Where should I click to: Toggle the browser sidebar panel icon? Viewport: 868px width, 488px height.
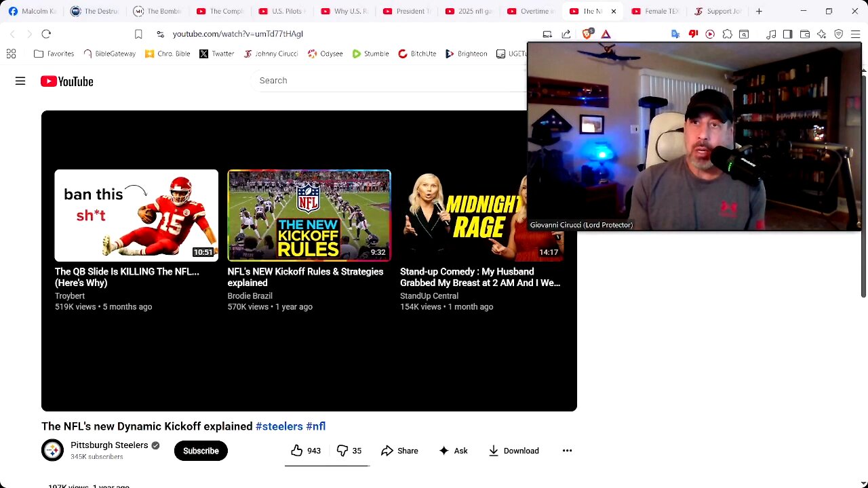click(787, 34)
